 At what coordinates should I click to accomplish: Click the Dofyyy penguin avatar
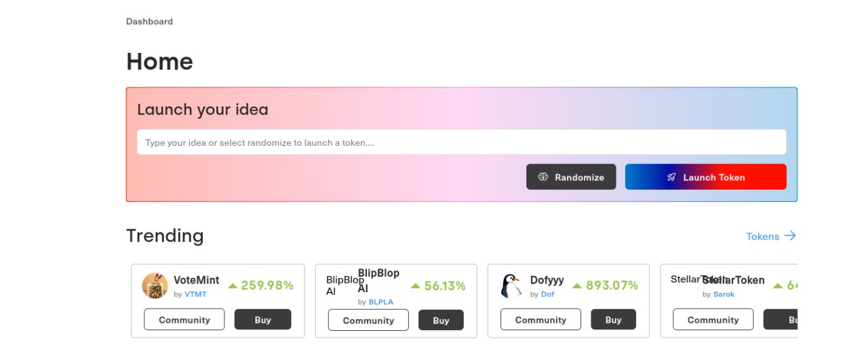pyautogui.click(x=511, y=286)
